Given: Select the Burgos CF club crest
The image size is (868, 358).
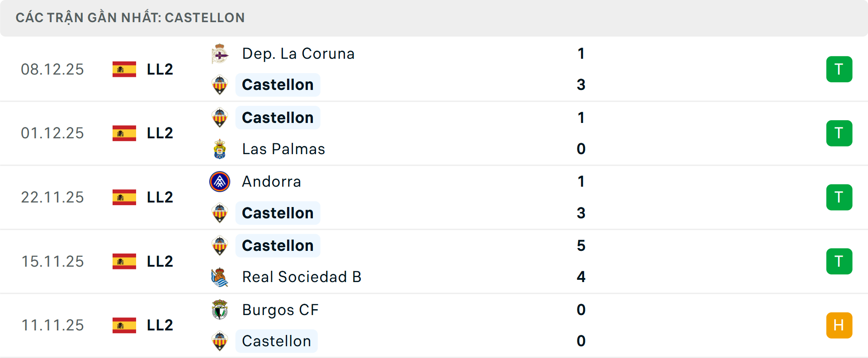Looking at the screenshot, I should tap(220, 310).
